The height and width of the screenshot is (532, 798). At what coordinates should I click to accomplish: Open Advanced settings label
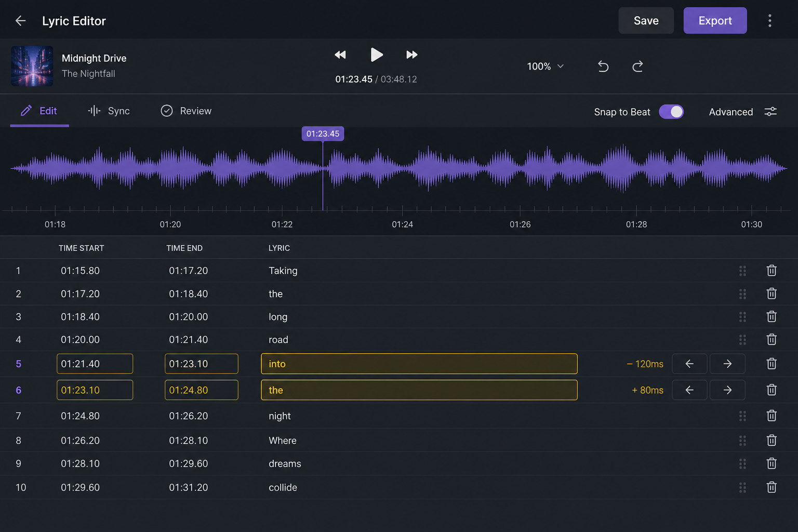(730, 112)
